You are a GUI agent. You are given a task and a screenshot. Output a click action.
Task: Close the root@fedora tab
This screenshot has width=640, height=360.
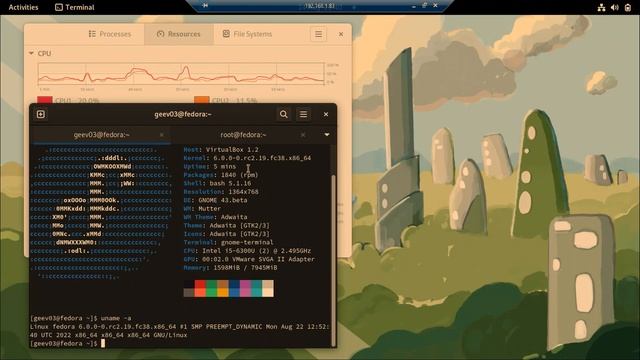pos(303,135)
